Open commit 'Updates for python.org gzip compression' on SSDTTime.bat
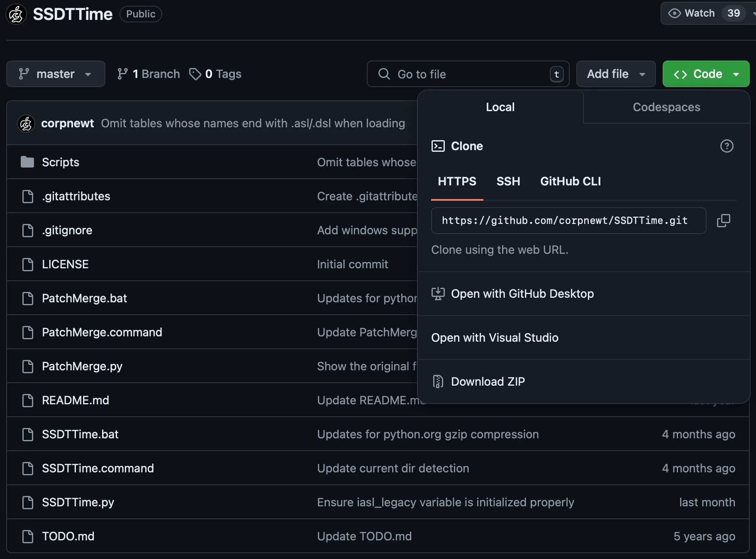756x559 pixels. 428,434
